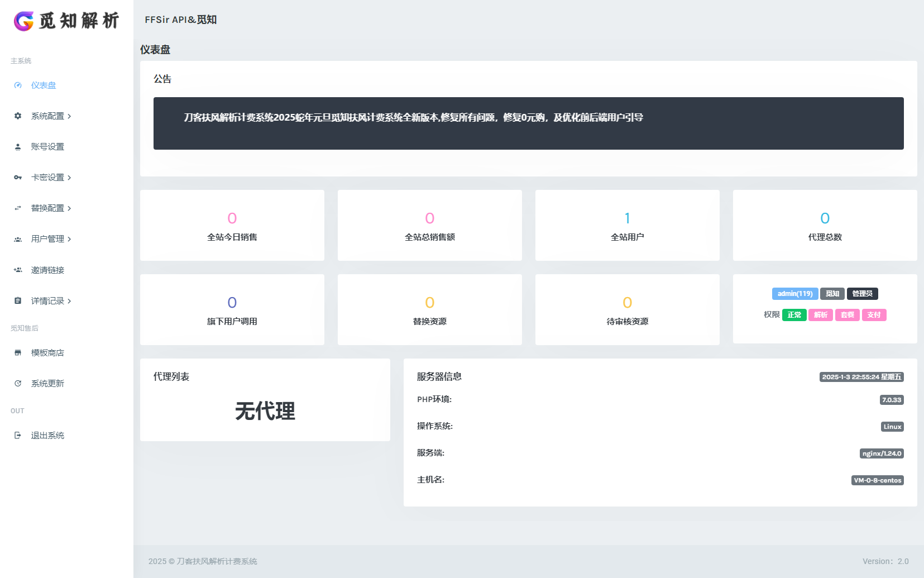The width and height of the screenshot is (924, 578).
Task: Open 模板商店 via its store icon
Action: (17, 352)
